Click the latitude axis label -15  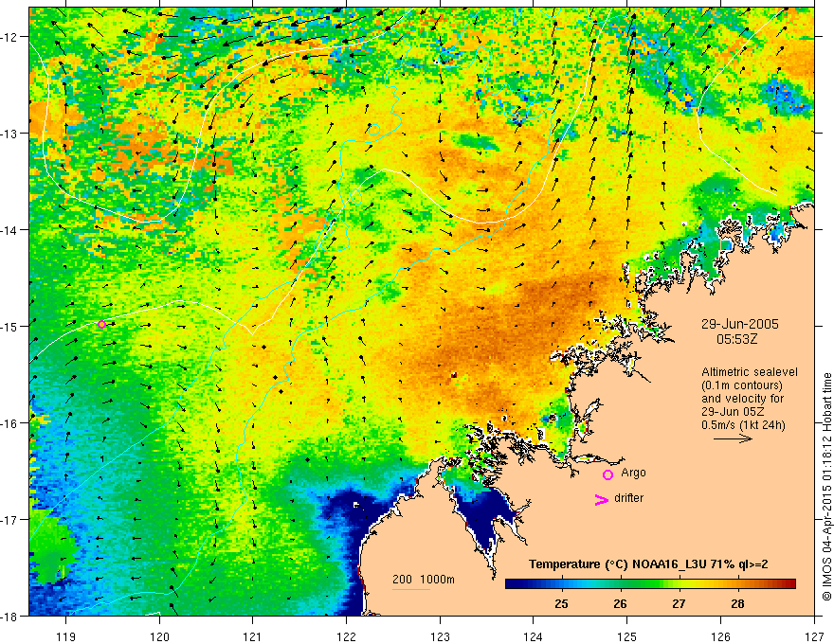tap(10, 326)
